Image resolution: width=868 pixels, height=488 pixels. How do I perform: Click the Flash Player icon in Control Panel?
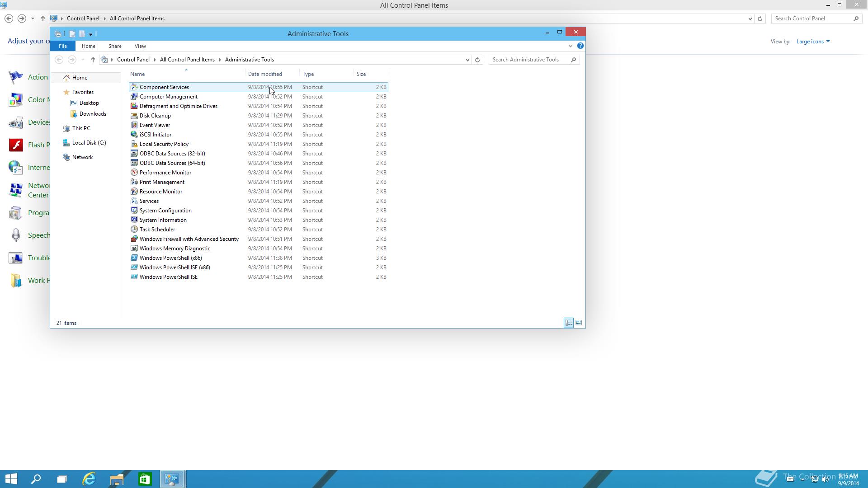pos(16,145)
